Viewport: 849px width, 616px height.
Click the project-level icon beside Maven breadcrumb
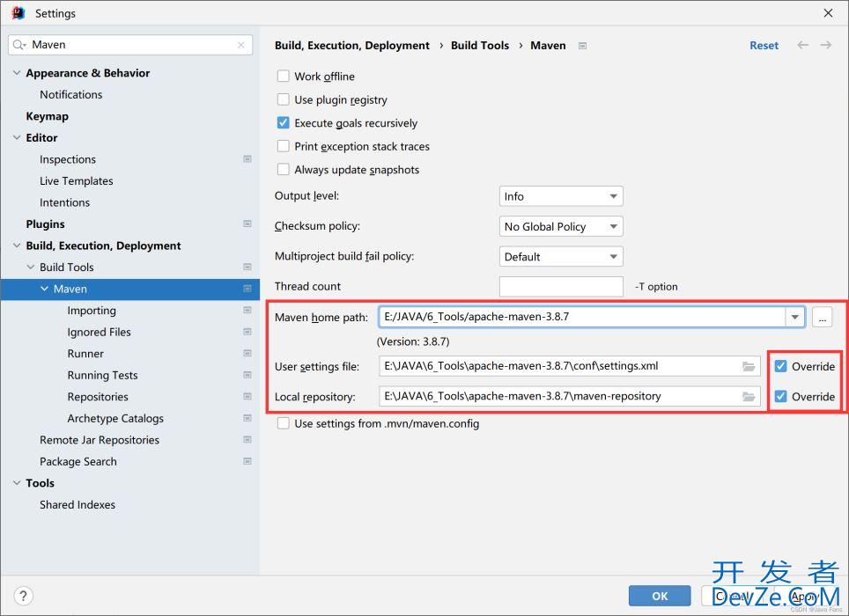[583, 46]
